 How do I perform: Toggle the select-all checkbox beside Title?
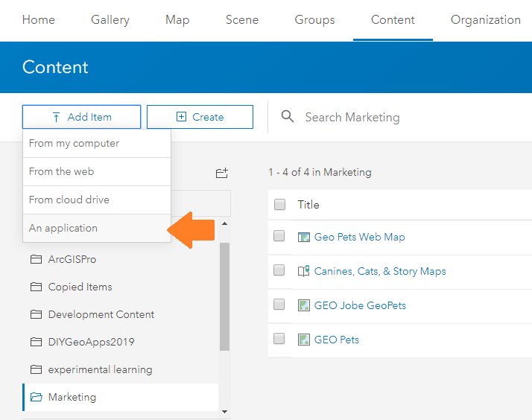tap(279, 205)
